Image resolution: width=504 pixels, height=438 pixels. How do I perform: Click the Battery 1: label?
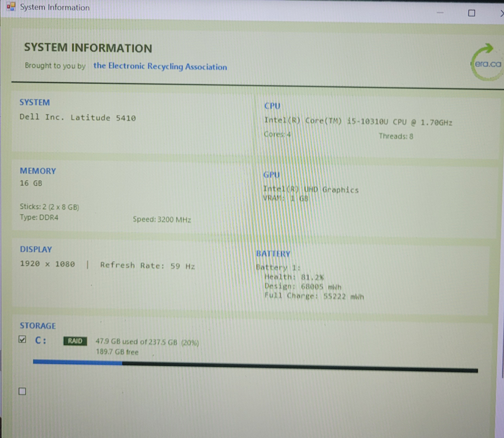pyautogui.click(x=278, y=267)
